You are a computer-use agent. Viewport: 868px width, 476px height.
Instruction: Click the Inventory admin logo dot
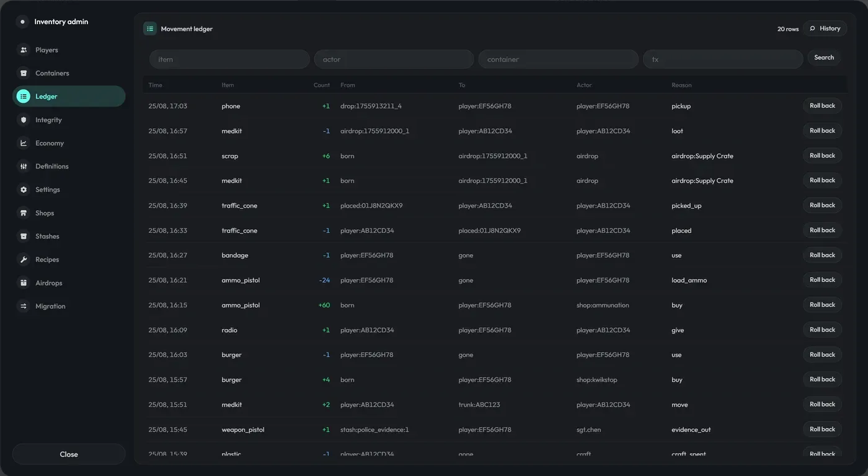(23, 22)
